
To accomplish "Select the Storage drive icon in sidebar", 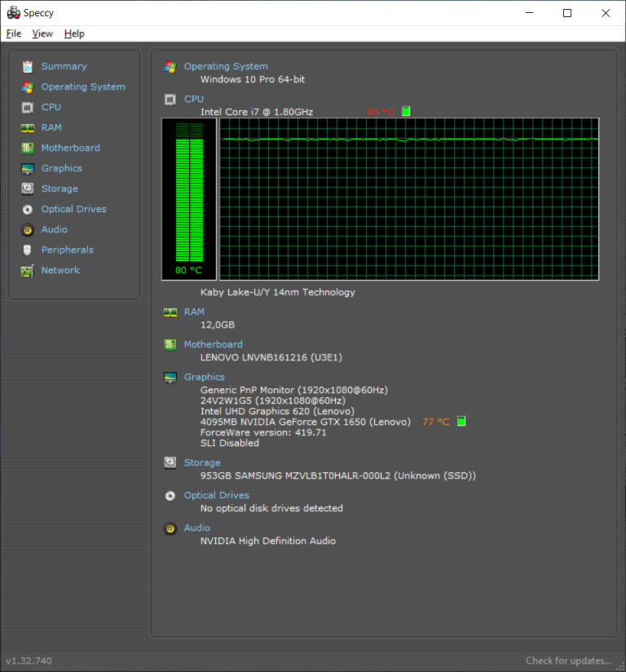I will tap(28, 189).
